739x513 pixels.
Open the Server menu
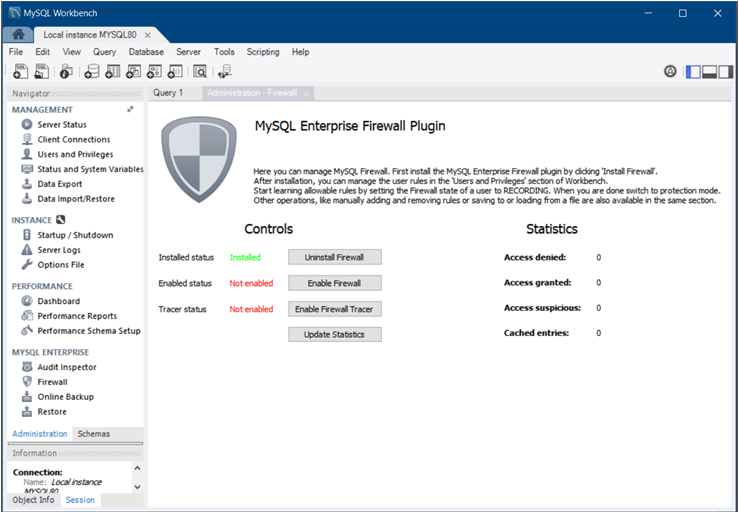188,52
